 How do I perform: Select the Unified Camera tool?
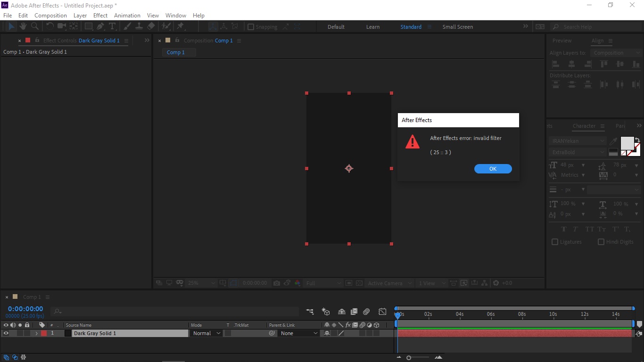(62, 26)
